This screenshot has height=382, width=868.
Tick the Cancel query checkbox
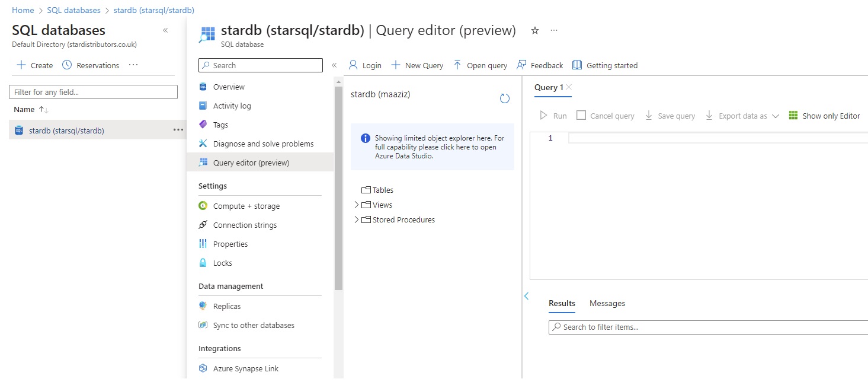click(x=581, y=115)
